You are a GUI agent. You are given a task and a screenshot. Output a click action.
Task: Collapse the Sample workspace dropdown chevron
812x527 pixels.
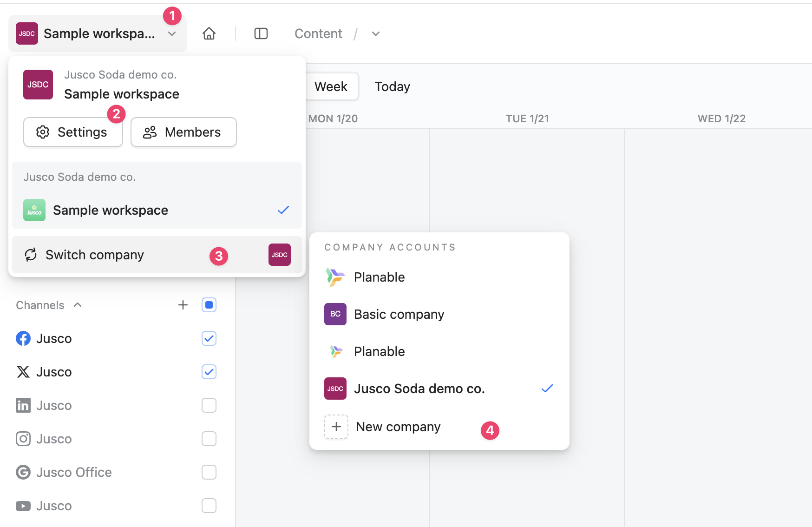(x=172, y=34)
